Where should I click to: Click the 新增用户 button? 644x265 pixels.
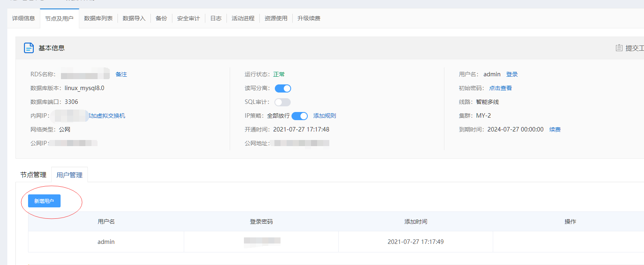click(44, 201)
